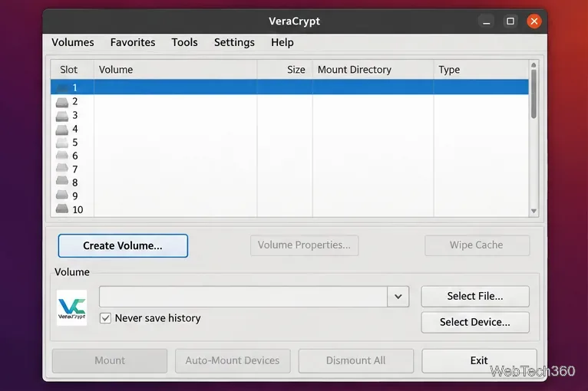Sort by the Size column header
The height and width of the screenshot is (391, 588).
[285, 70]
